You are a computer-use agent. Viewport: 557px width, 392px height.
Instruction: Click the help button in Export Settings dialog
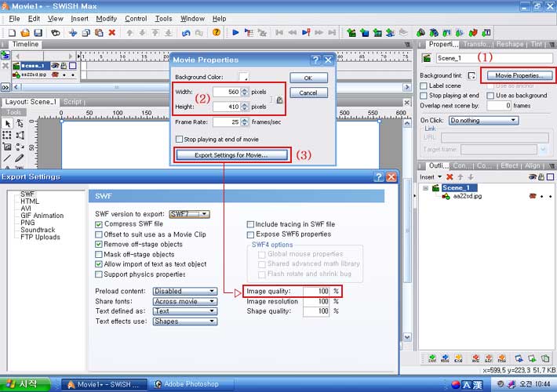[x=379, y=177]
